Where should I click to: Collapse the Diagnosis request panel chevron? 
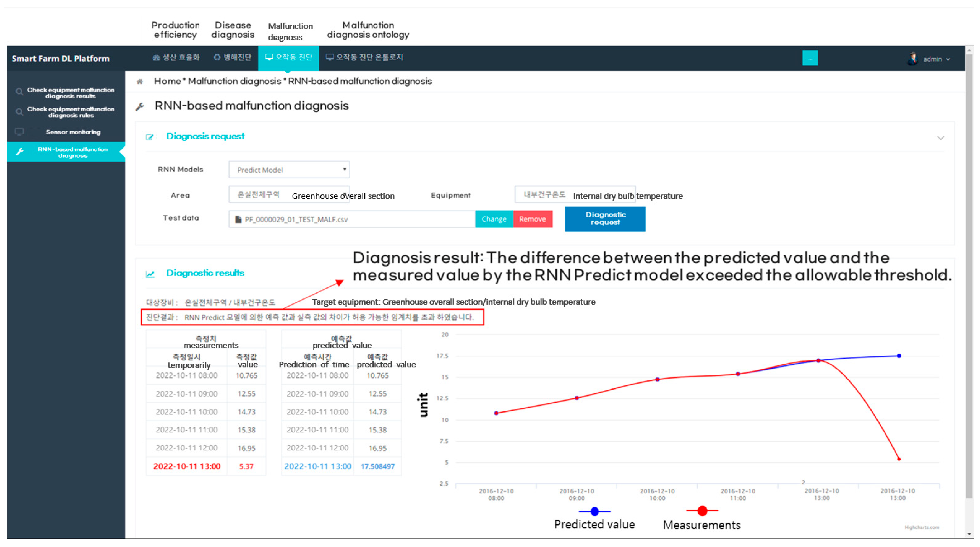coord(941,138)
